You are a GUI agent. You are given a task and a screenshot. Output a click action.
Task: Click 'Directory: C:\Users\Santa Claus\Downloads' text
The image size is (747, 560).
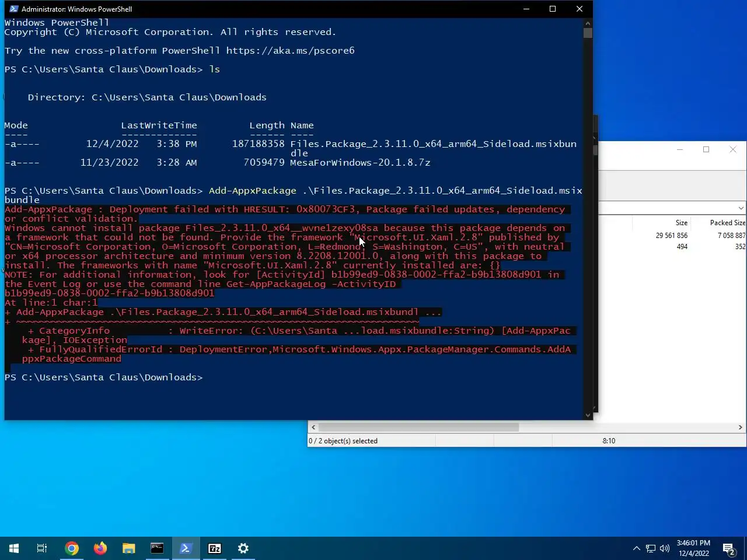[x=147, y=97]
